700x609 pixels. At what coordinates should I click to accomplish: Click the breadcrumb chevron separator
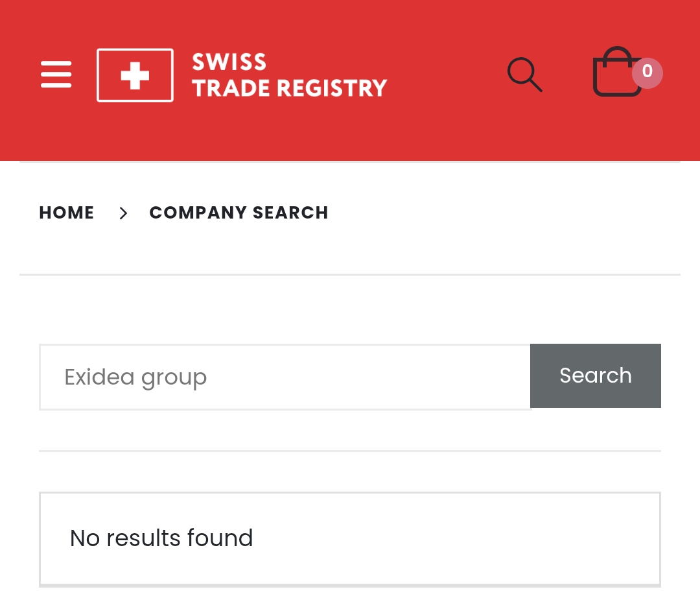click(x=123, y=213)
